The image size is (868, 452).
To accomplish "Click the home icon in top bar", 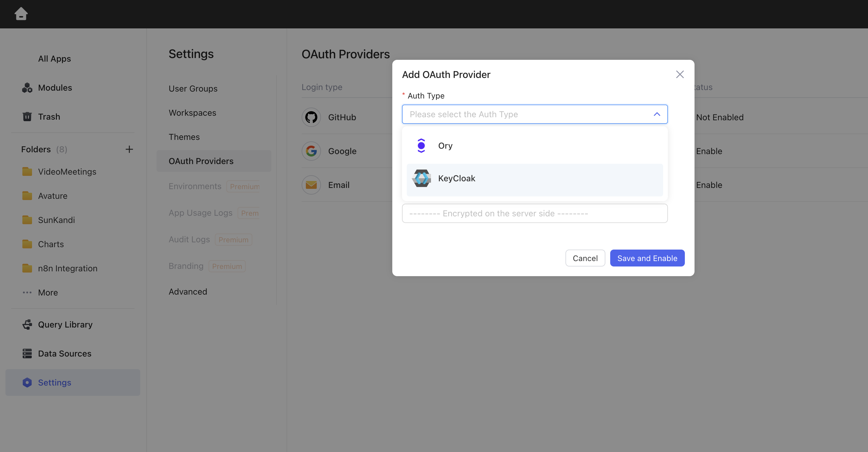I will (21, 14).
